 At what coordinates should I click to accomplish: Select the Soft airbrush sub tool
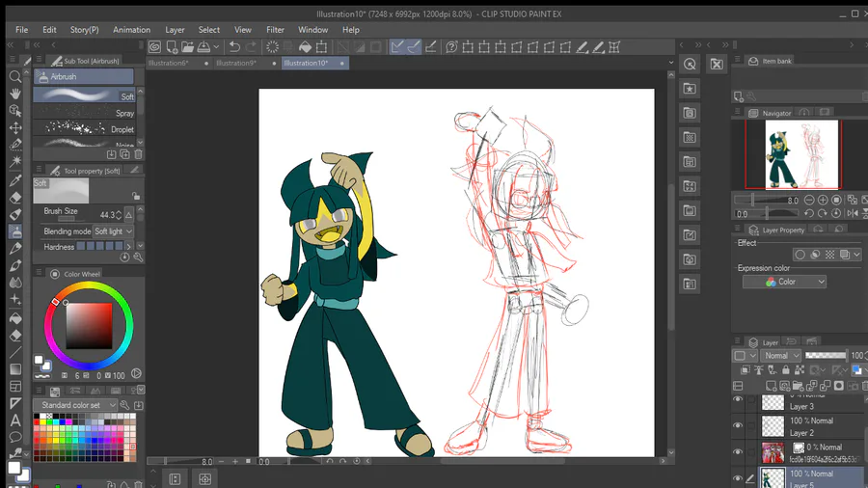tap(84, 95)
